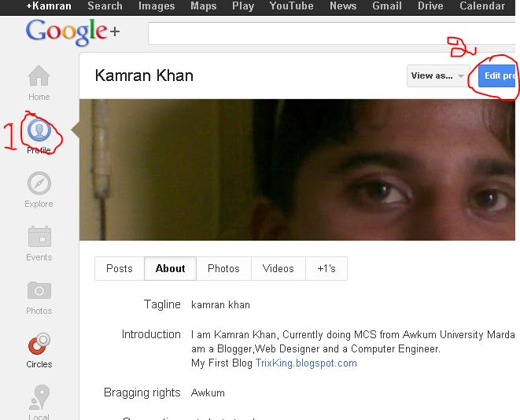Open Gmail in the top bar
520x420 pixels.
[387, 6]
